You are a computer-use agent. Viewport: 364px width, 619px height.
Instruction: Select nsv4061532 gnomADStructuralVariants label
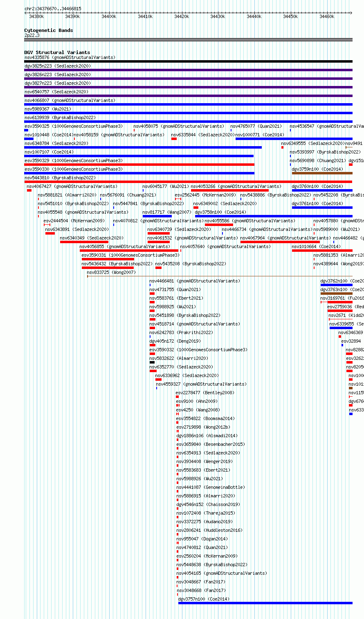[193, 238]
